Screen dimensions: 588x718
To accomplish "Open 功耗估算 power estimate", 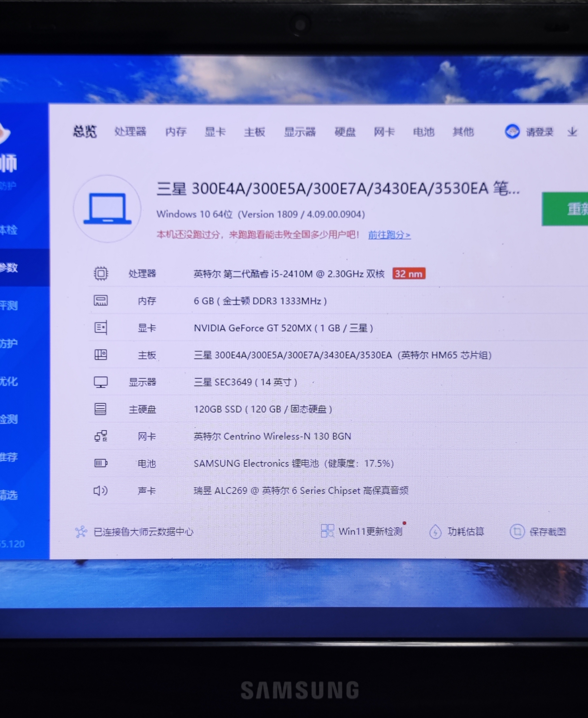I will [x=466, y=531].
